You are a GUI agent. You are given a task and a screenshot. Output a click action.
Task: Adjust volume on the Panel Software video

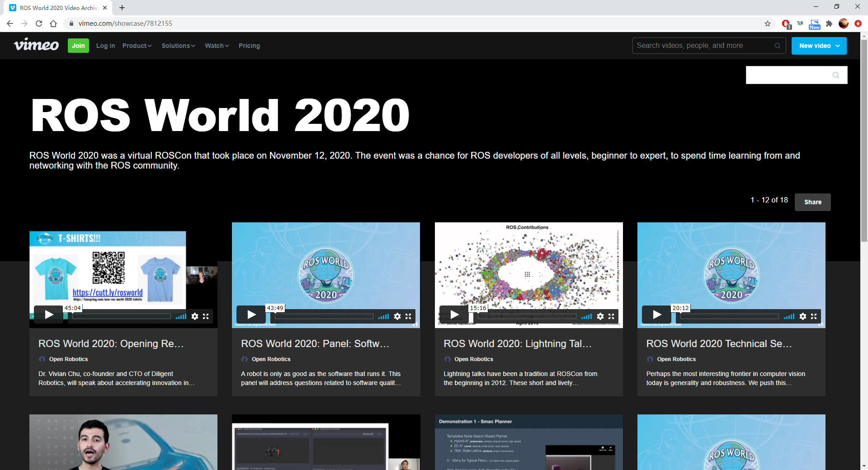coord(383,316)
